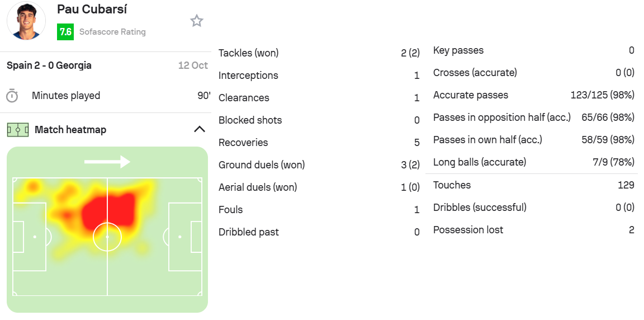This screenshot has width=644, height=320.
Task: Click the attack direction arrow on heatmap
Action: 107,162
